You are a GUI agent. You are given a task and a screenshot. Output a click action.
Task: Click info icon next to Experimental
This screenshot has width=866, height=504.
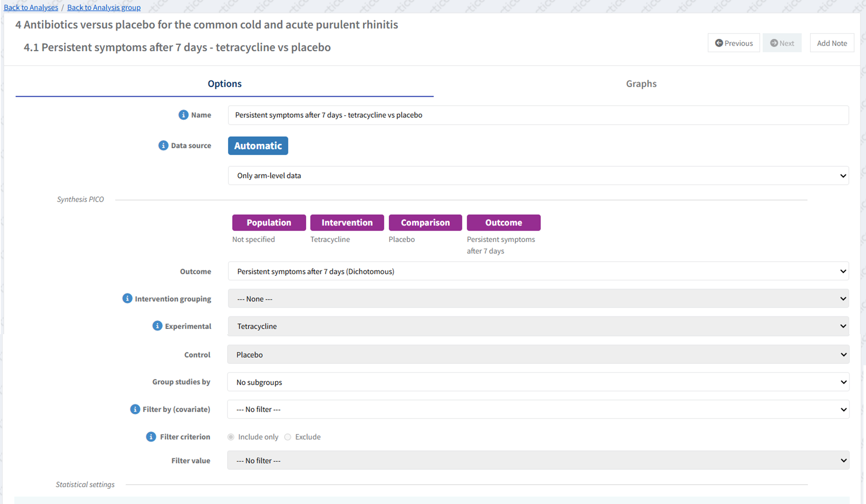pyautogui.click(x=157, y=326)
